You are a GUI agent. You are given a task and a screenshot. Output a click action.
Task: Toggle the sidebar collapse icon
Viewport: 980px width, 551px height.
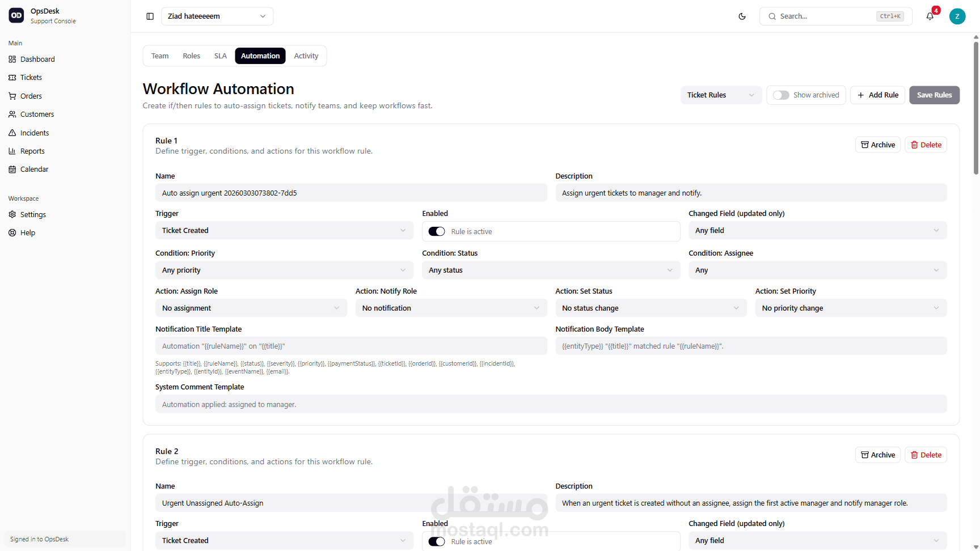[150, 16]
